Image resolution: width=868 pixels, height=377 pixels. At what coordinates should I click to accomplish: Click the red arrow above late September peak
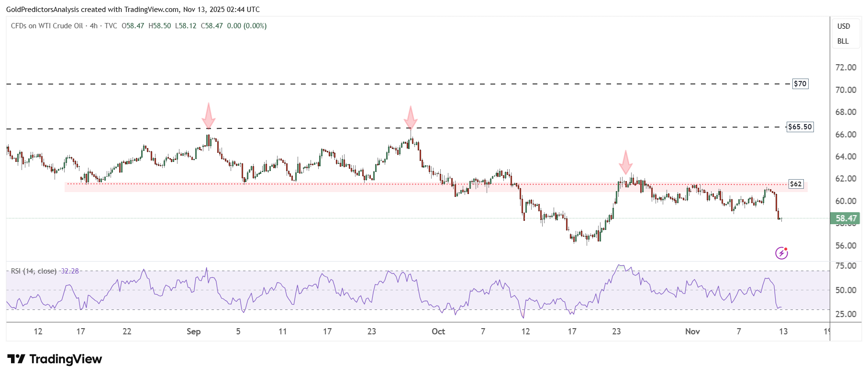pos(411,117)
